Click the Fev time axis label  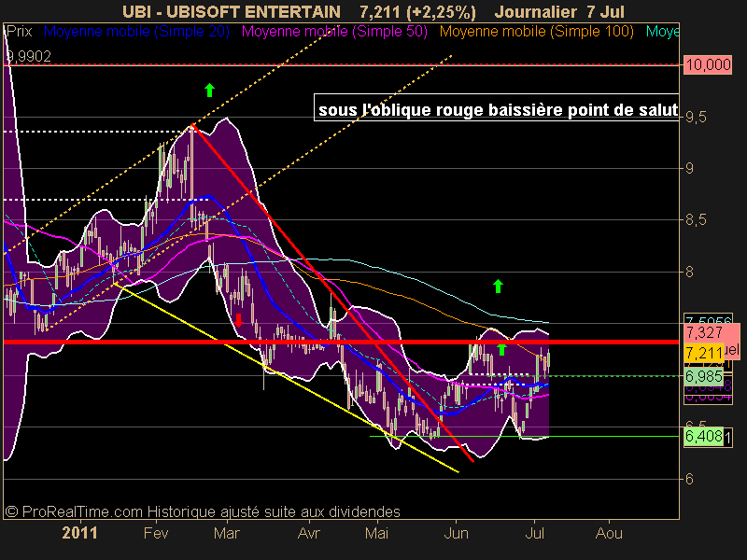tap(156, 533)
